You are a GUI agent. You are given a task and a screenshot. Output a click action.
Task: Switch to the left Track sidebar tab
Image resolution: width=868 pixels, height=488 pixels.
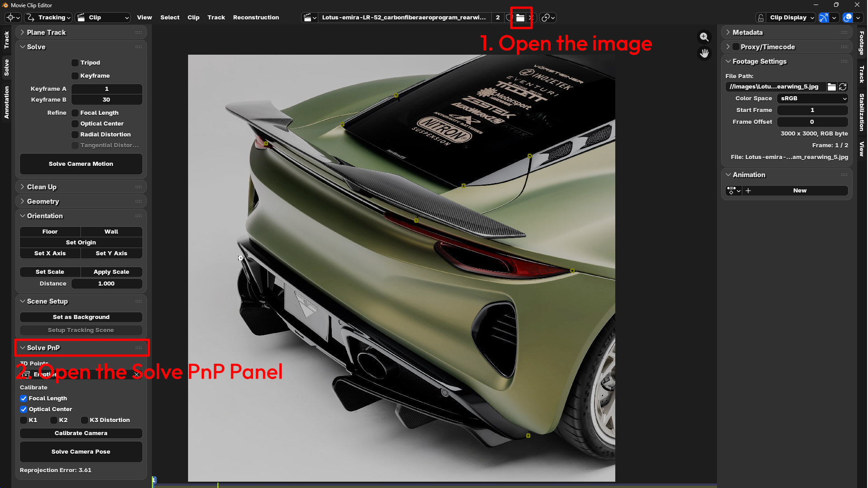click(x=6, y=40)
